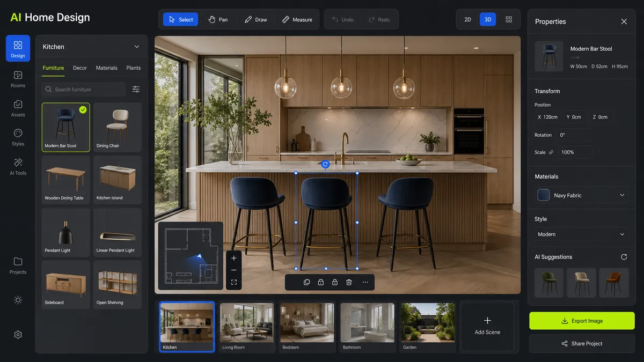Select the Modern Bar Stool furniture card
This screenshot has height=362, width=644.
click(66, 127)
